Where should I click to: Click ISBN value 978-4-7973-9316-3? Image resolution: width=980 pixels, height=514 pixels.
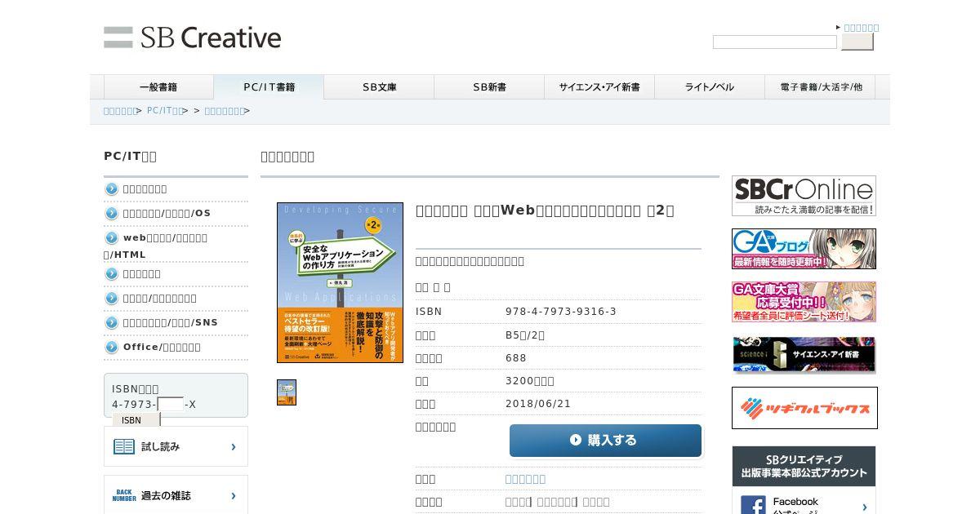(x=561, y=312)
